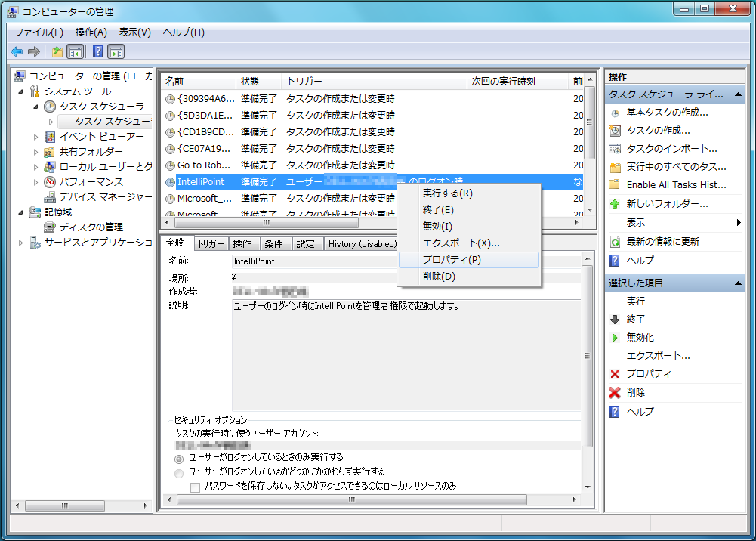Go up one level with folder icon
The width and height of the screenshot is (756, 541).
[57, 51]
